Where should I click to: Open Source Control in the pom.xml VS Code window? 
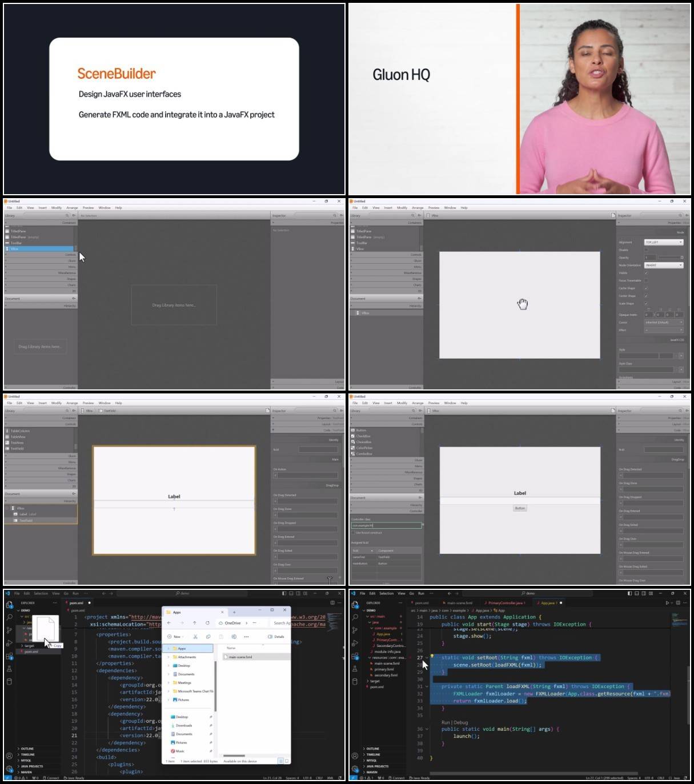coord(9,630)
